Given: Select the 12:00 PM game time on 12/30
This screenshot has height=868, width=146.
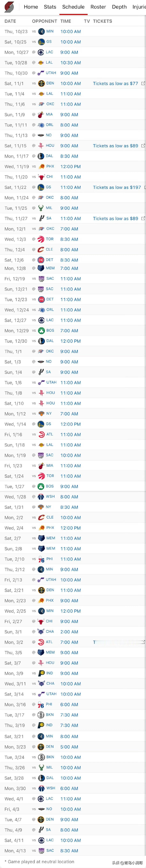Looking at the screenshot, I should (x=70, y=341).
